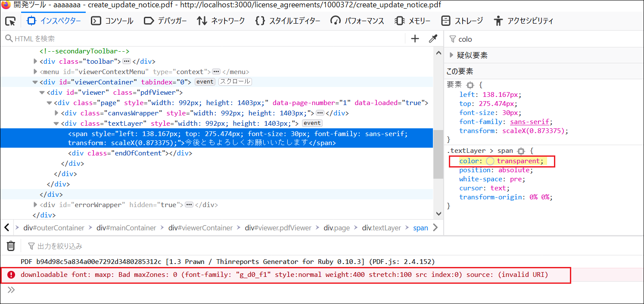Viewport: 644px width, 304px height.
Task: Click the transparent color swatch circle
Action: pyautogui.click(x=491, y=161)
